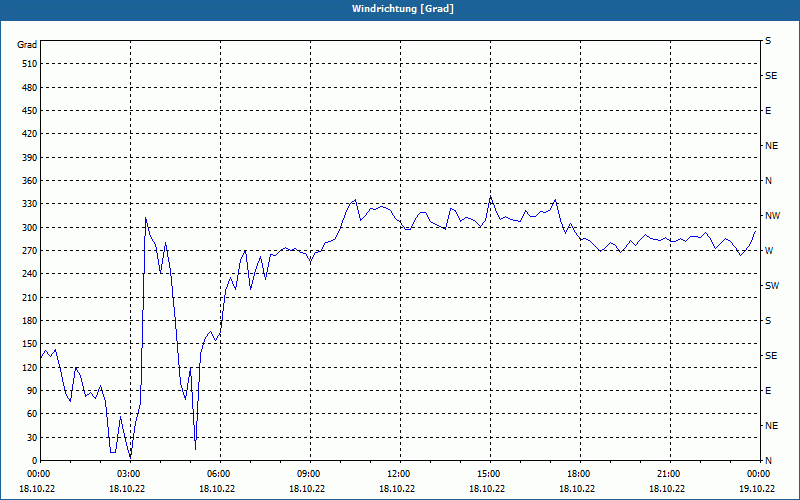The width and height of the screenshot is (800, 500).
Task: Click the 15:00 time label
Action: [487, 474]
